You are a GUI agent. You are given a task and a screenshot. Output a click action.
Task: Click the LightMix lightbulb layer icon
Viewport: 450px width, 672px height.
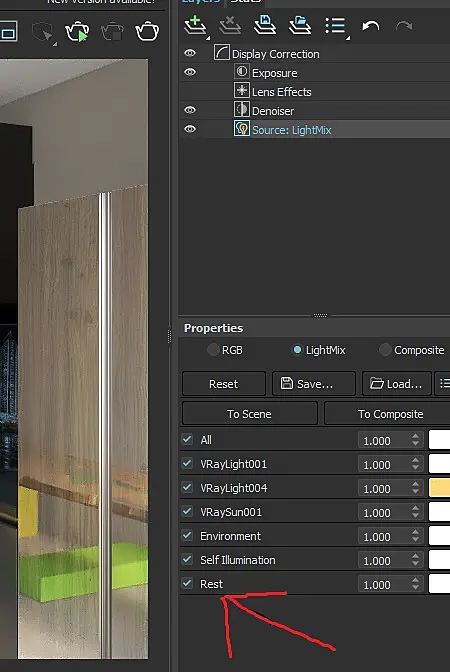242,129
